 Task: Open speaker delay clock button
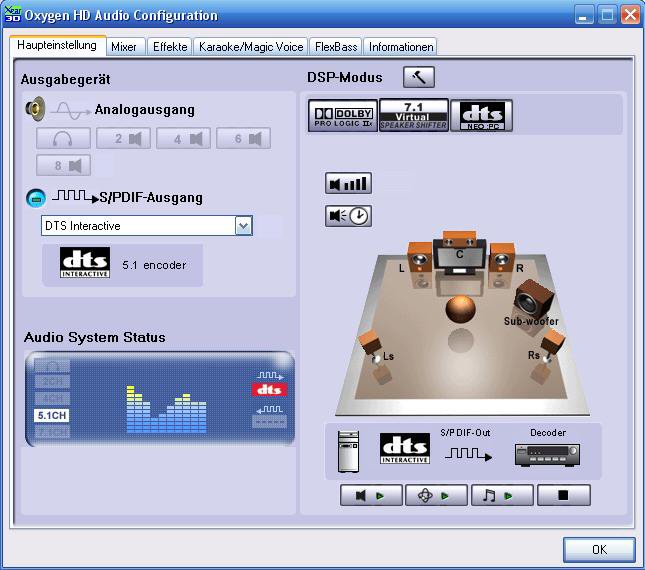[348, 216]
